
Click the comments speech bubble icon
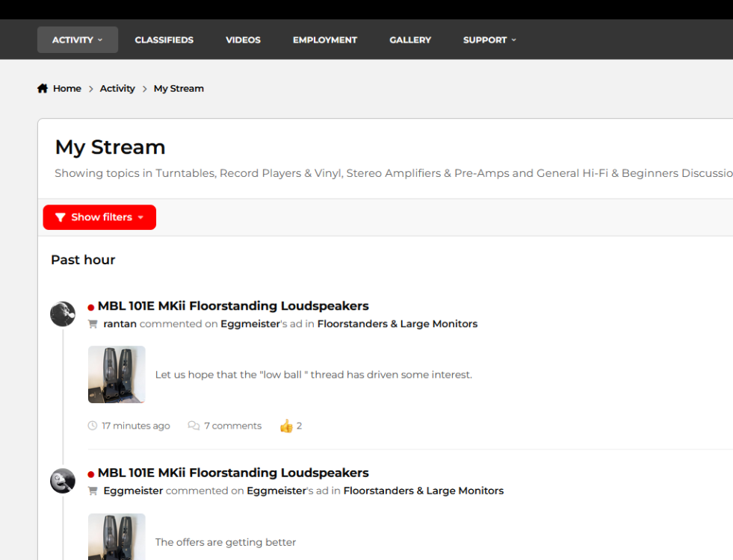[194, 426]
